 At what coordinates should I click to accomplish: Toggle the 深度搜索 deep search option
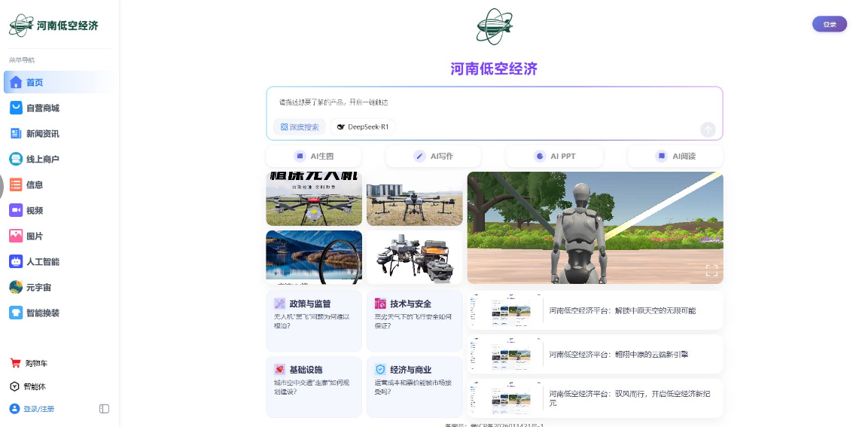coord(300,127)
